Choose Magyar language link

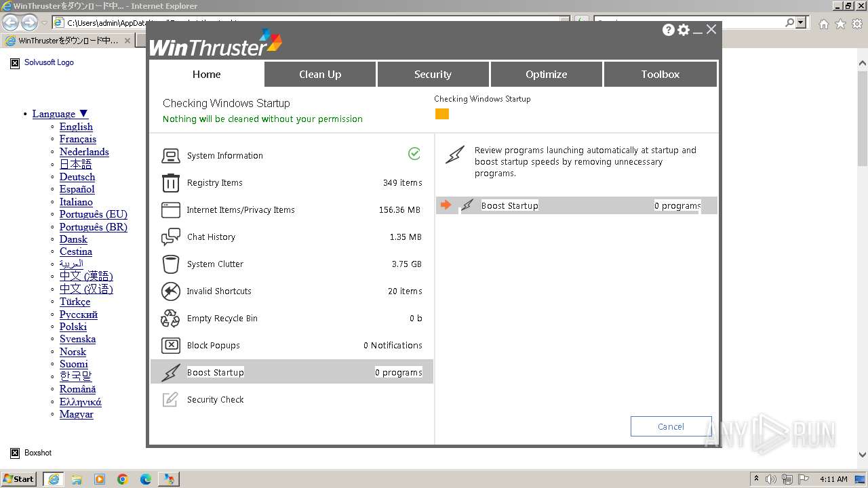pos(77,414)
